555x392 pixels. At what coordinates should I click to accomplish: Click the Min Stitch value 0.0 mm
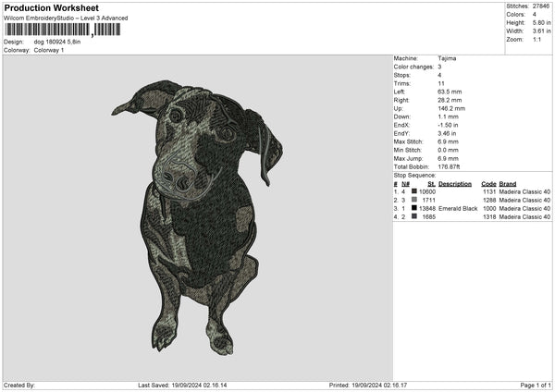[448, 150]
